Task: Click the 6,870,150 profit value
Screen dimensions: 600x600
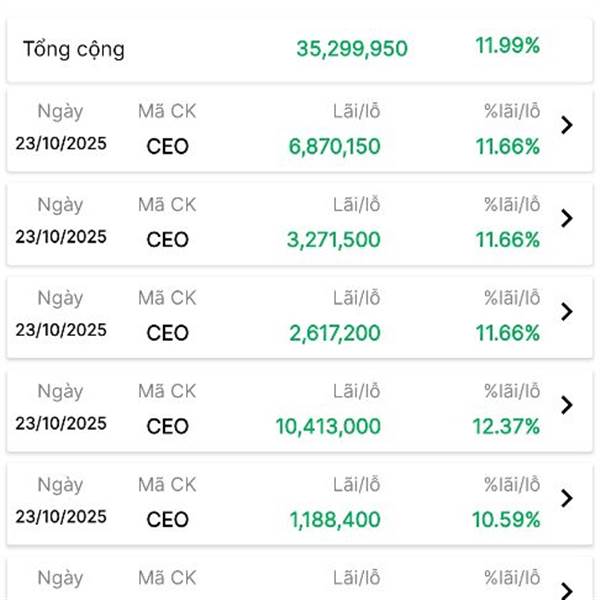Action: click(334, 147)
